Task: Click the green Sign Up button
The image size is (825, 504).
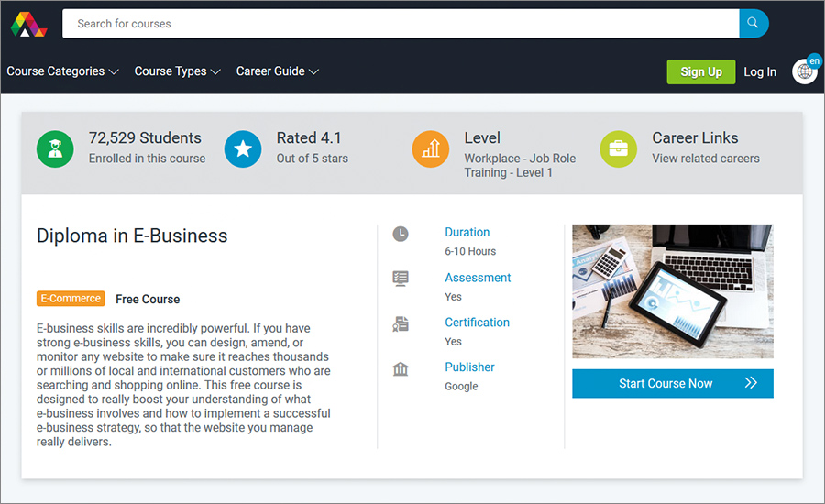Action: pos(701,71)
